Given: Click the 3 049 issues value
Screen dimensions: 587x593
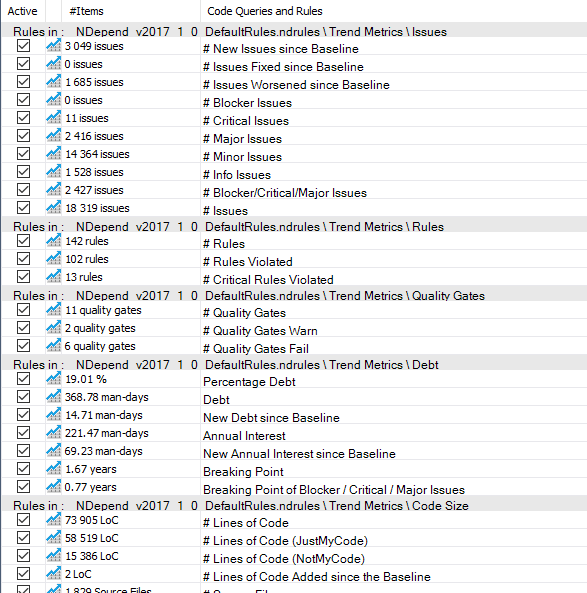Looking at the screenshot, I should click(94, 46).
